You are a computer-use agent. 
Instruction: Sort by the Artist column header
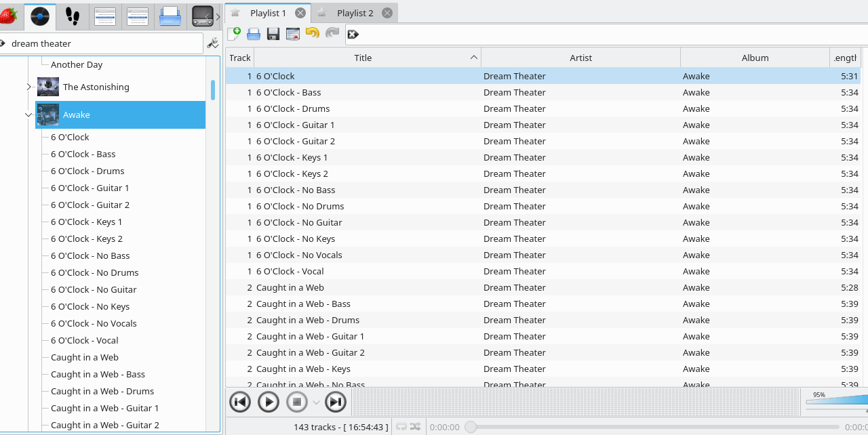tap(580, 58)
